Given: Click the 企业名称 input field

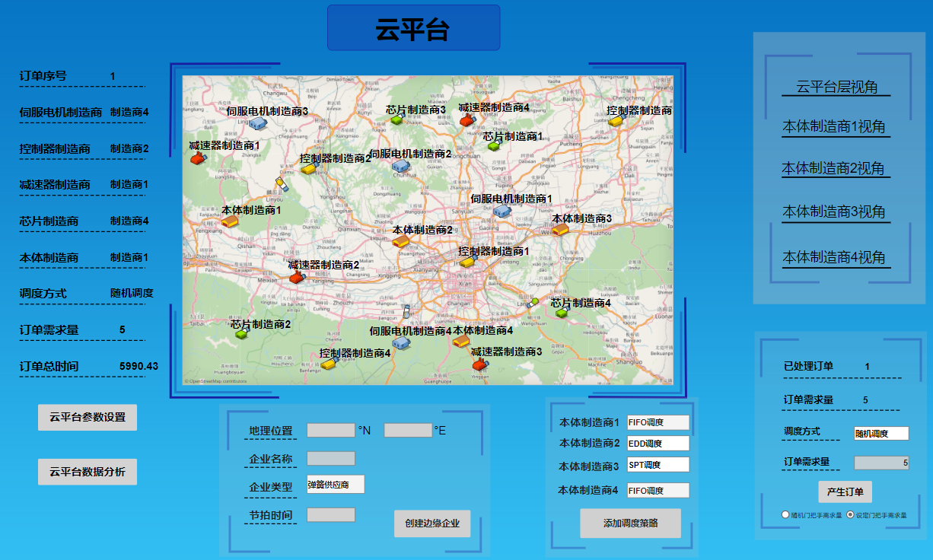Looking at the screenshot, I should click(x=331, y=459).
